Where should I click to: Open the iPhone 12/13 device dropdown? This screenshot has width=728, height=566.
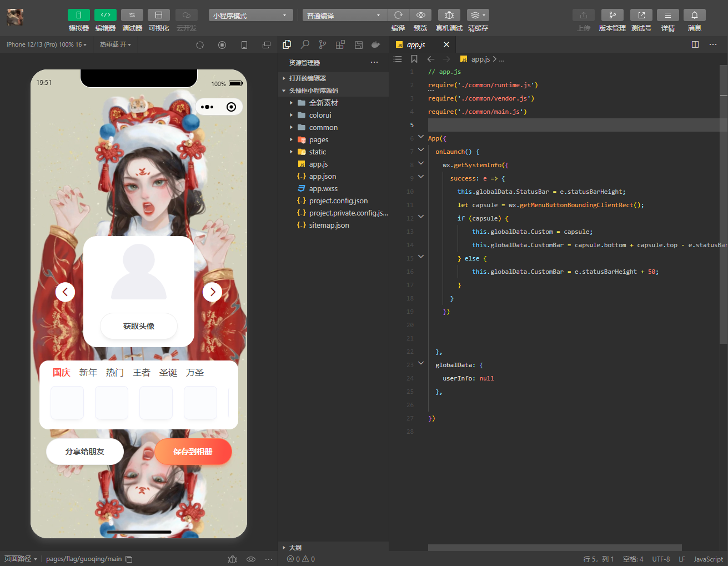[47, 44]
